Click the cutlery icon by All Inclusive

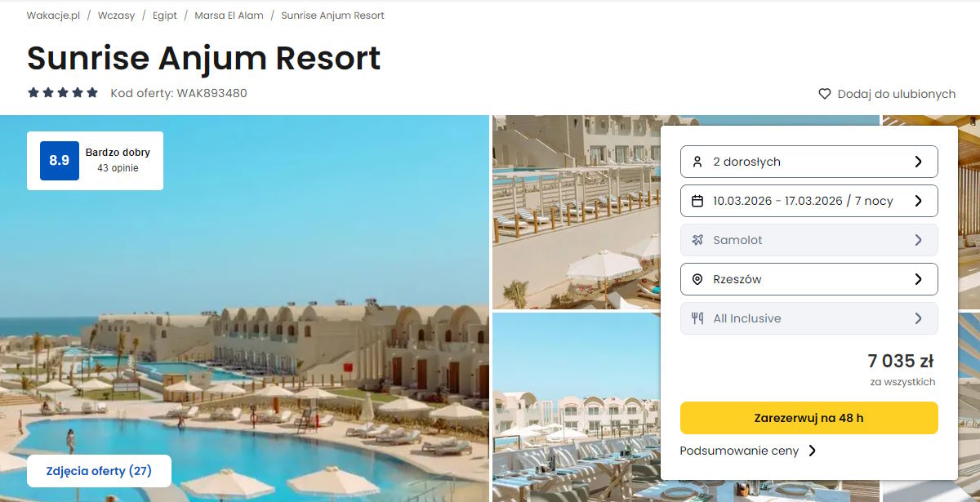pyautogui.click(x=697, y=318)
